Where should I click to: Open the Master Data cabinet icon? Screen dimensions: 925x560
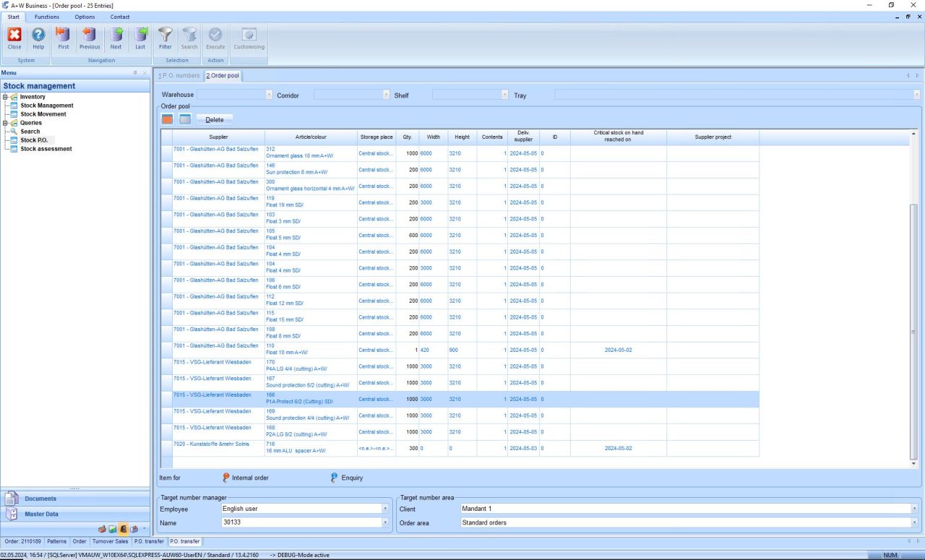click(12, 514)
